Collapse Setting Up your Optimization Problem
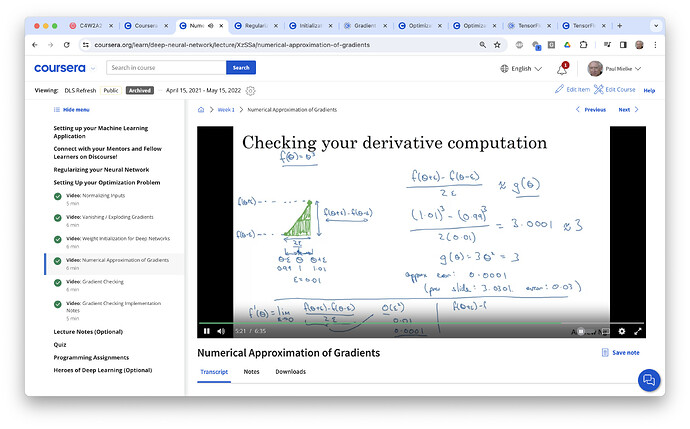This screenshot has height=429, width=690. pos(107,183)
